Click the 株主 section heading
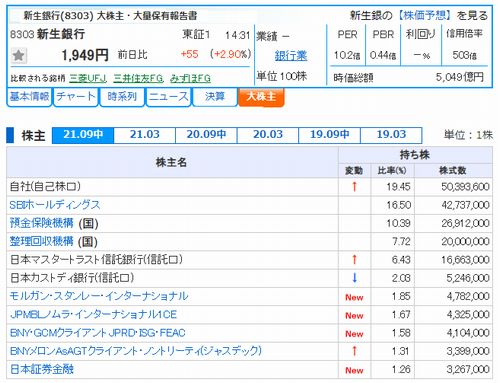Screen dimensions: 500x383 pos(33,136)
